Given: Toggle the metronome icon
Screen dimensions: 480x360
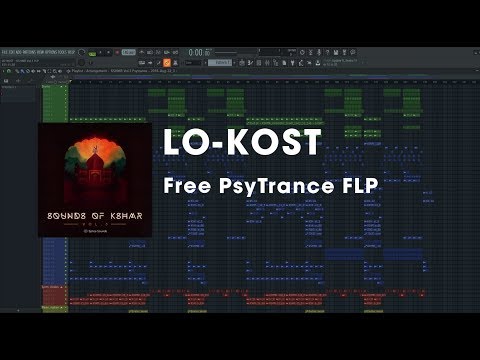Looking at the screenshot, I should point(141,52).
